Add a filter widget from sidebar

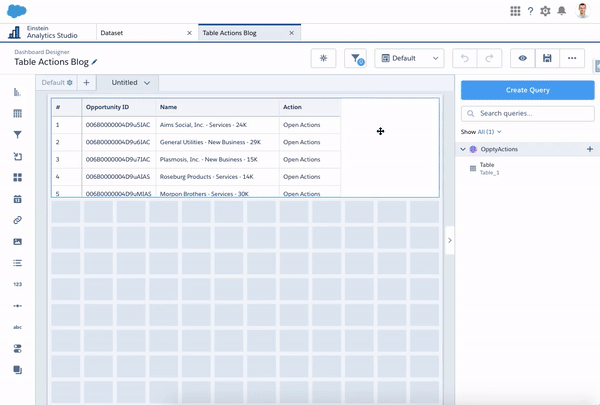coord(17,135)
